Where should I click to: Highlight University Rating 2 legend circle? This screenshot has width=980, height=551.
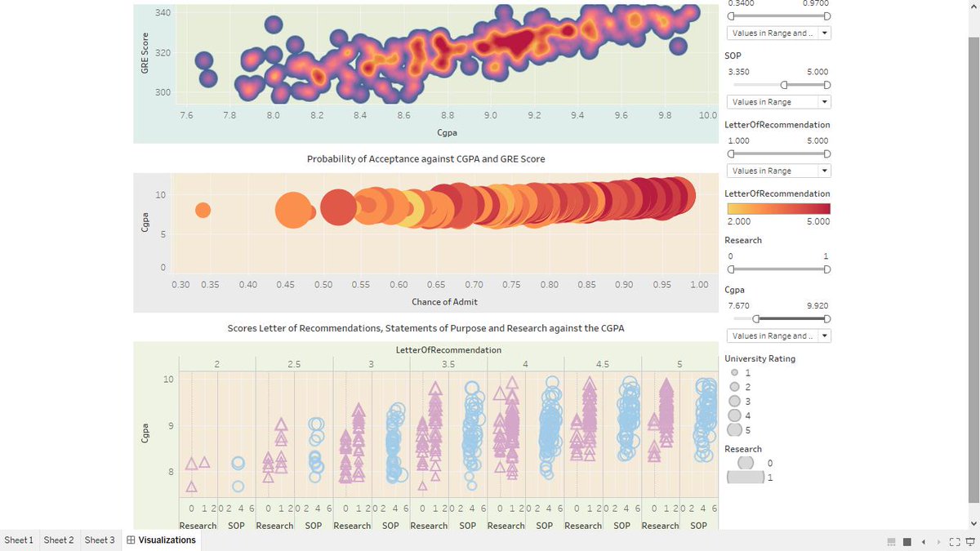734,387
